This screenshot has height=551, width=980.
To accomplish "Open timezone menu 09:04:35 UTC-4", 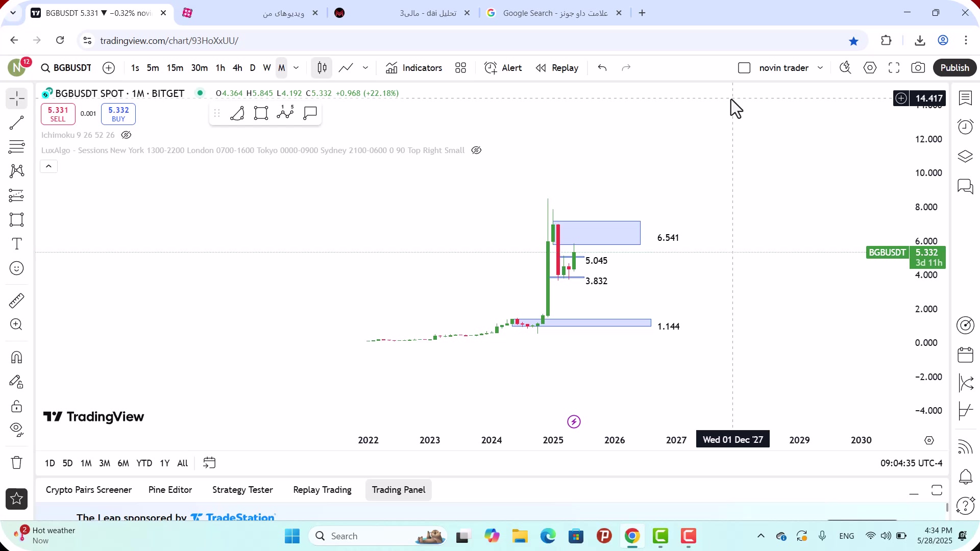I will [x=911, y=463].
